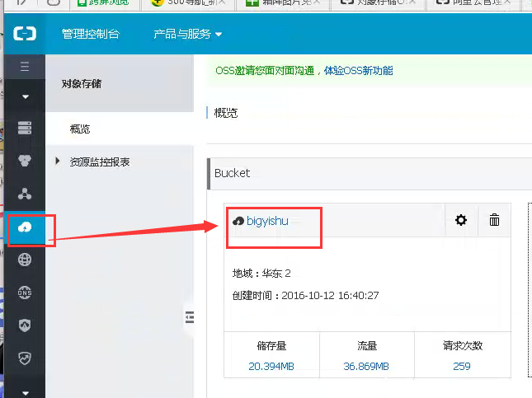Viewport: 532px width, 398px height.
Task: Select 概览 in the left navigation
Action: (80, 129)
